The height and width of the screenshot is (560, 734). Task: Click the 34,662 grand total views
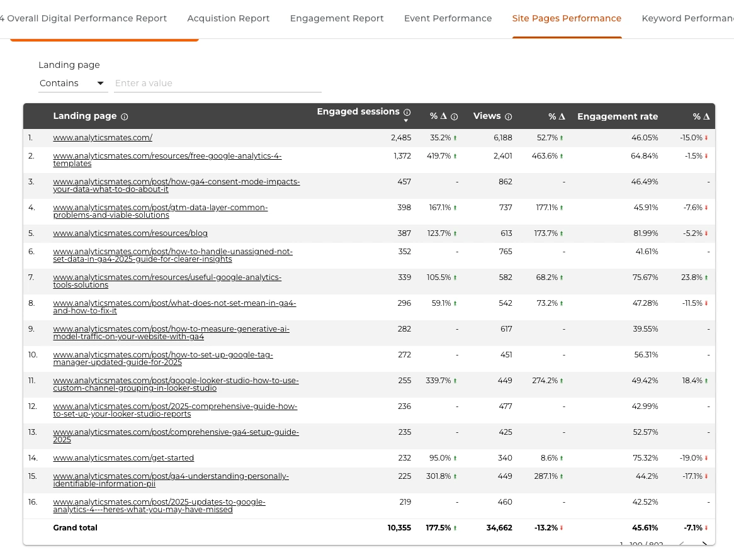point(499,528)
